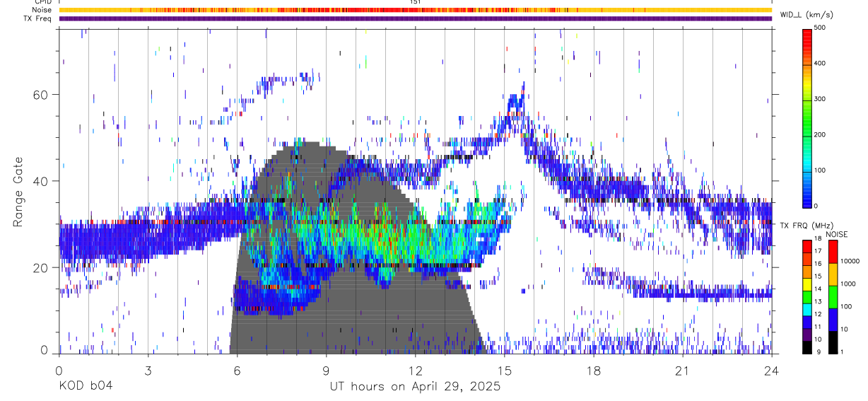Click the purple TX Freq strip above the plot
Image resolution: width=868 pixels, height=401 pixels.
(415, 18)
